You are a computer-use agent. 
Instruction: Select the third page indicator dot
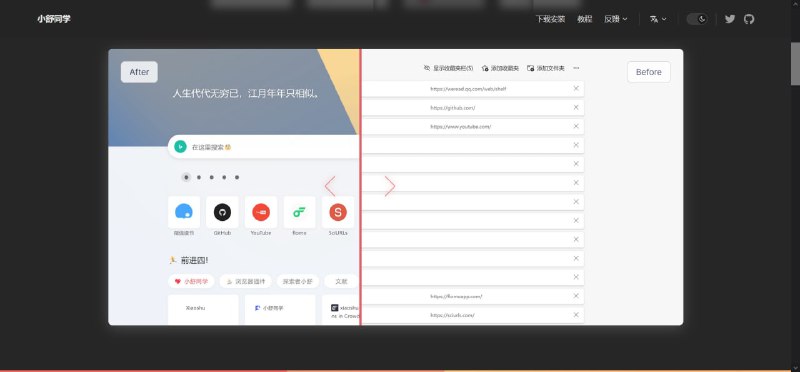(211, 177)
